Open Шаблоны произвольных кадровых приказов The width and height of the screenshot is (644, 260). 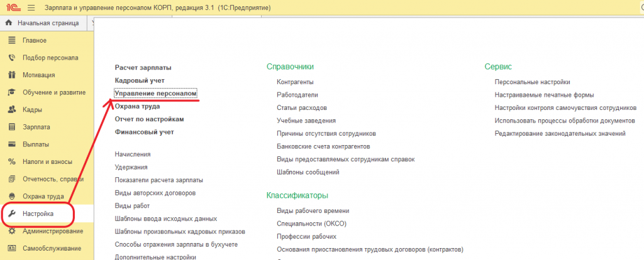click(180, 232)
